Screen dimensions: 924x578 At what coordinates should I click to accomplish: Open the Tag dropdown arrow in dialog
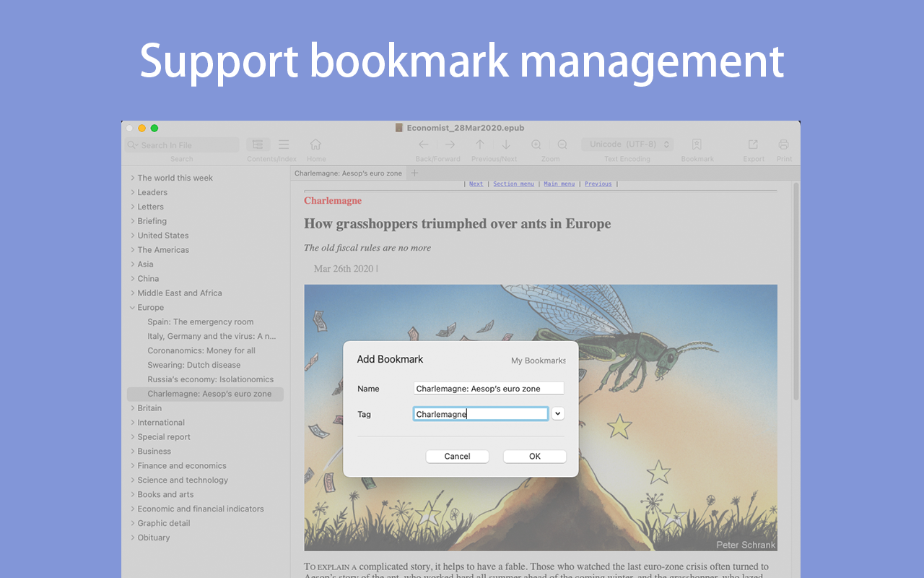click(x=558, y=414)
